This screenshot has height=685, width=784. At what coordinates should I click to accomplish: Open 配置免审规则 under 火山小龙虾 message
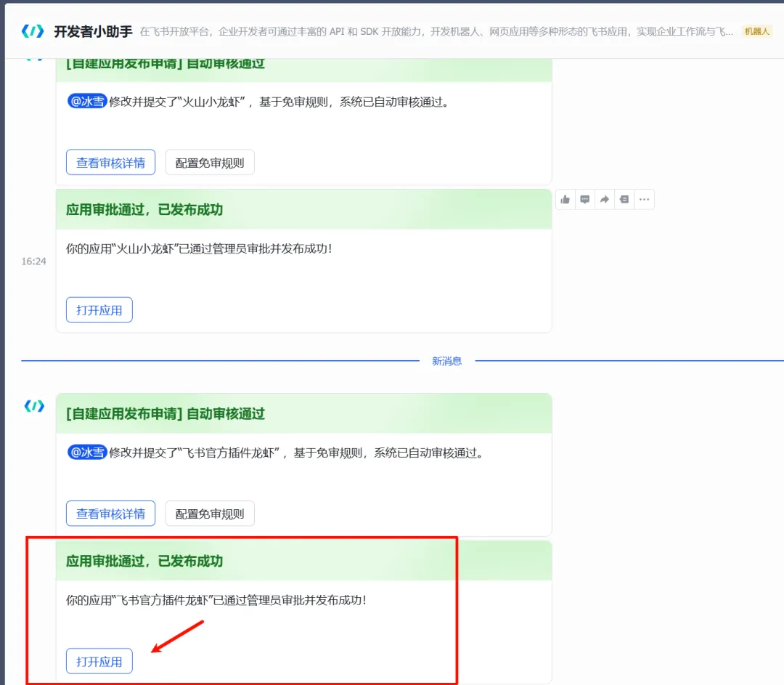pyautogui.click(x=210, y=163)
